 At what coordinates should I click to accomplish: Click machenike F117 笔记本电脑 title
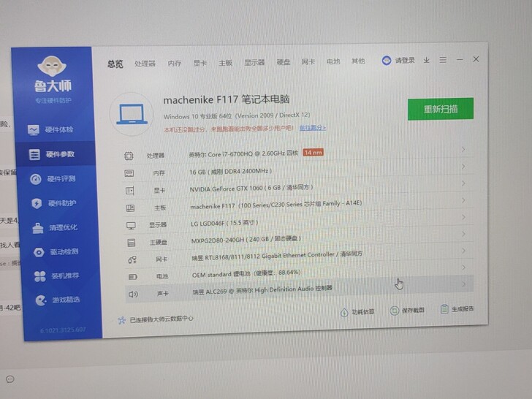(227, 99)
